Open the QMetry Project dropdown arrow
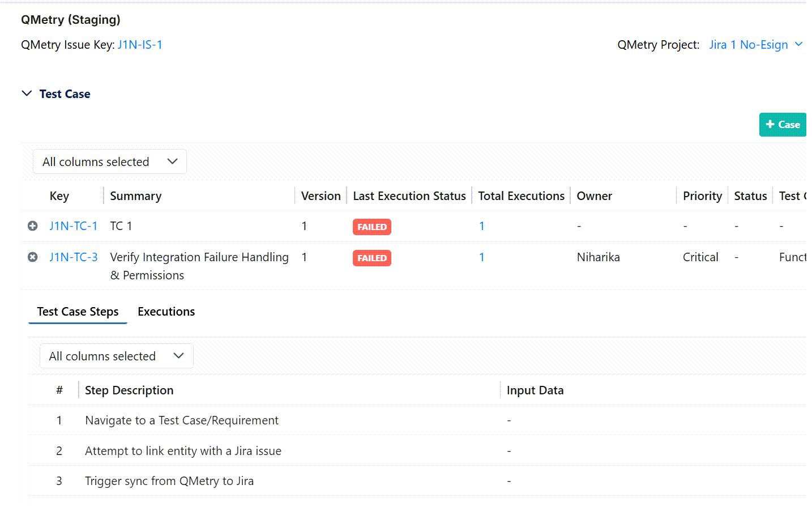The image size is (812, 506). pos(798,45)
